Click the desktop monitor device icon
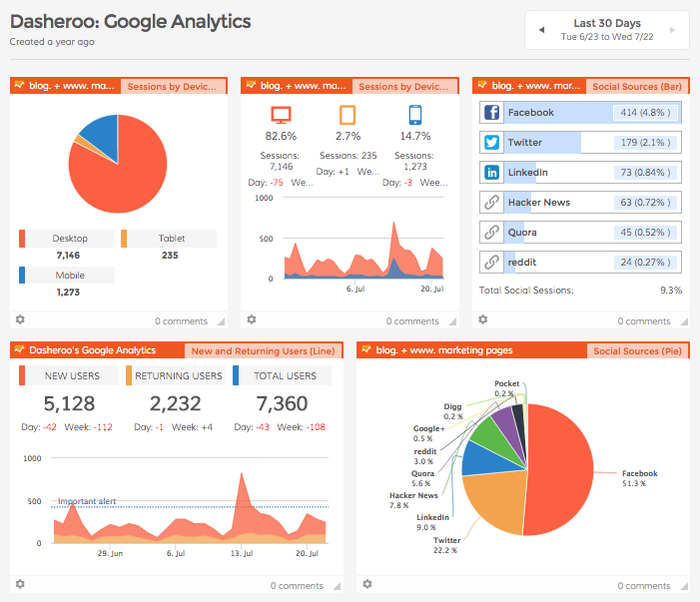 (281, 114)
